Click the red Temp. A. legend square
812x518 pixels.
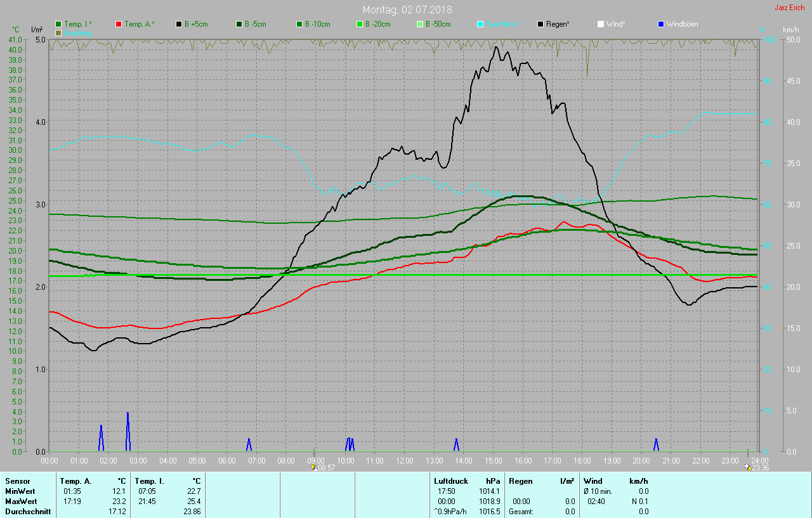click(119, 24)
